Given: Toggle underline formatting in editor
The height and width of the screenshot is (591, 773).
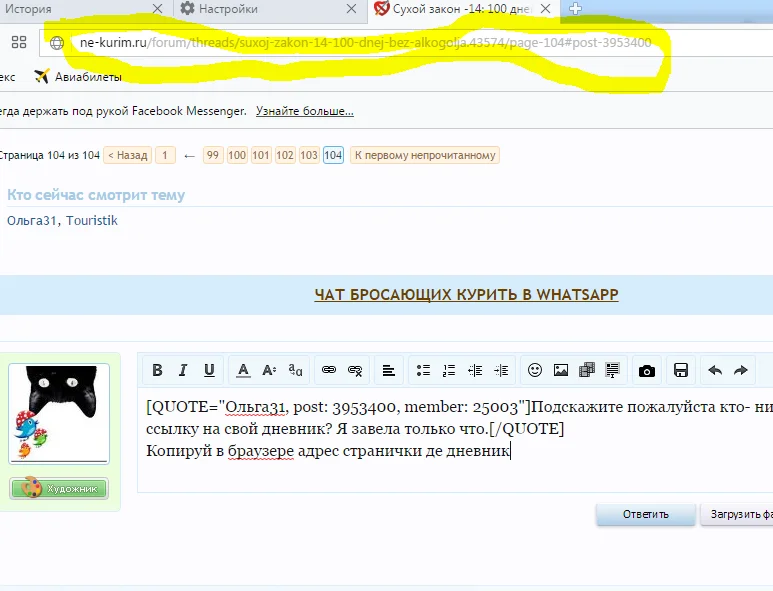Looking at the screenshot, I should click(x=209, y=370).
